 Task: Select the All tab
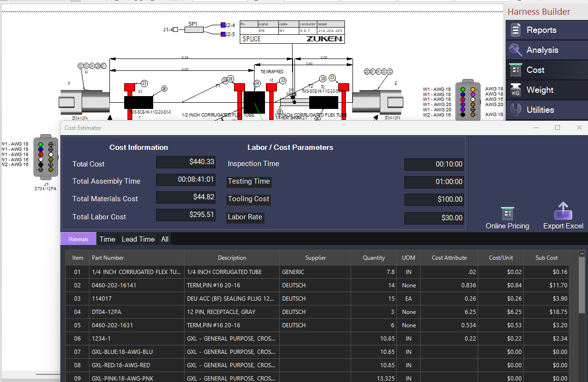click(165, 239)
